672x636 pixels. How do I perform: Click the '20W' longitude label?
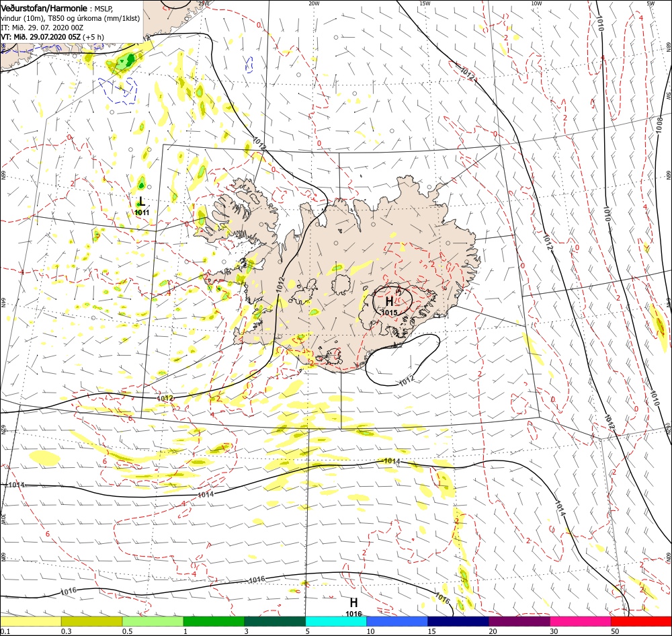[x=314, y=3]
